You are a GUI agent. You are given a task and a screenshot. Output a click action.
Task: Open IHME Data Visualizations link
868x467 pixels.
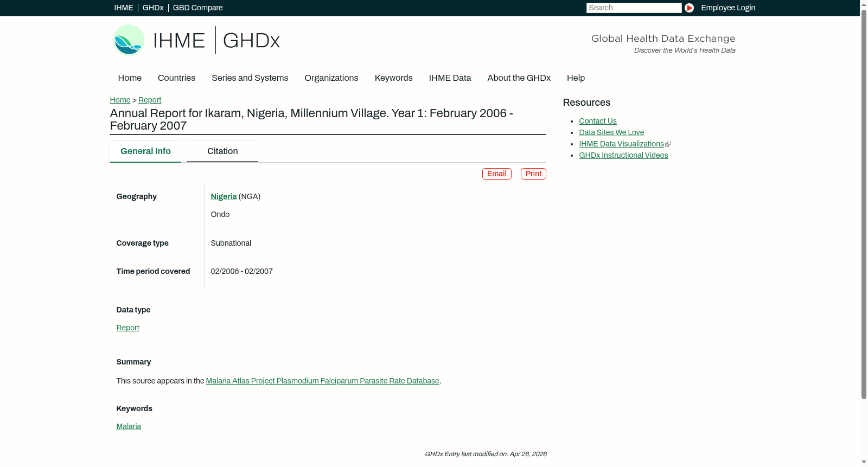click(x=621, y=144)
